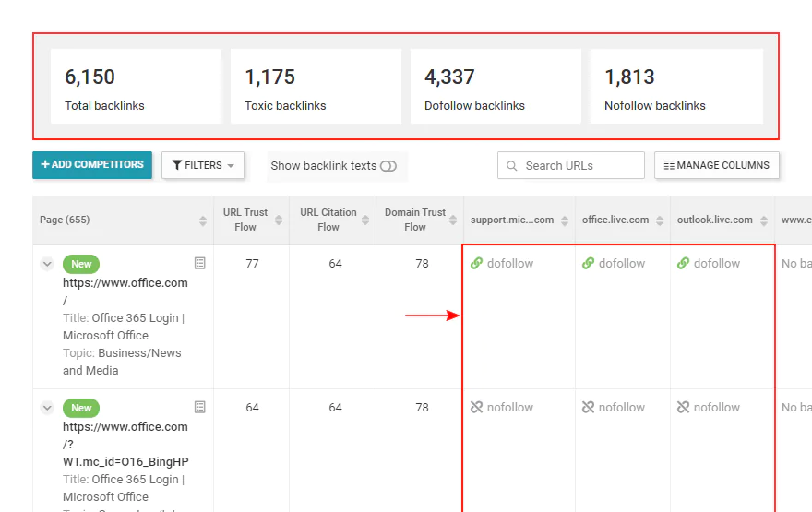Open Manage Columns
The height and width of the screenshot is (512, 812).
[x=717, y=165]
